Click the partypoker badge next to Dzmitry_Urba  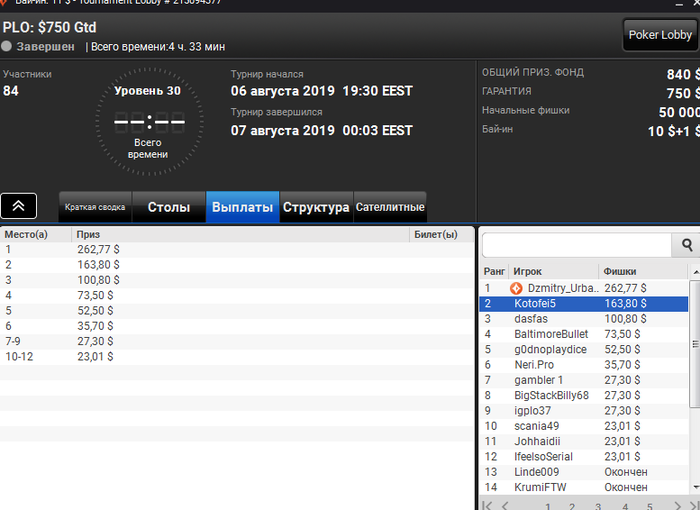pyautogui.click(x=516, y=288)
